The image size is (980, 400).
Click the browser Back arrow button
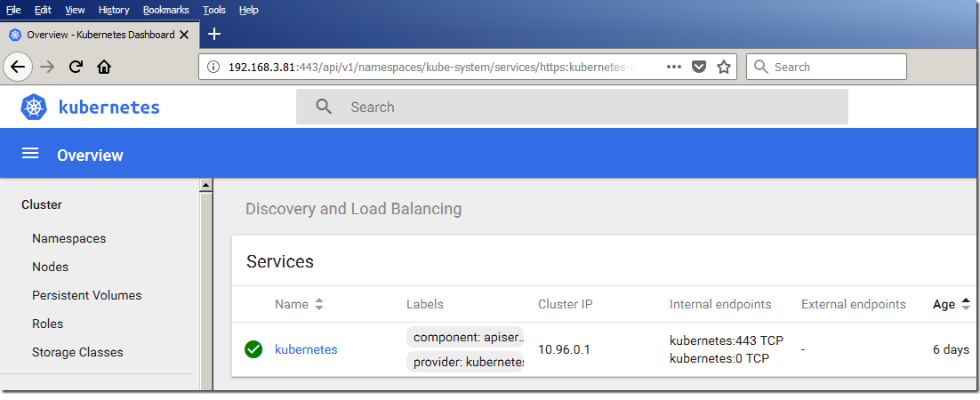click(x=18, y=67)
